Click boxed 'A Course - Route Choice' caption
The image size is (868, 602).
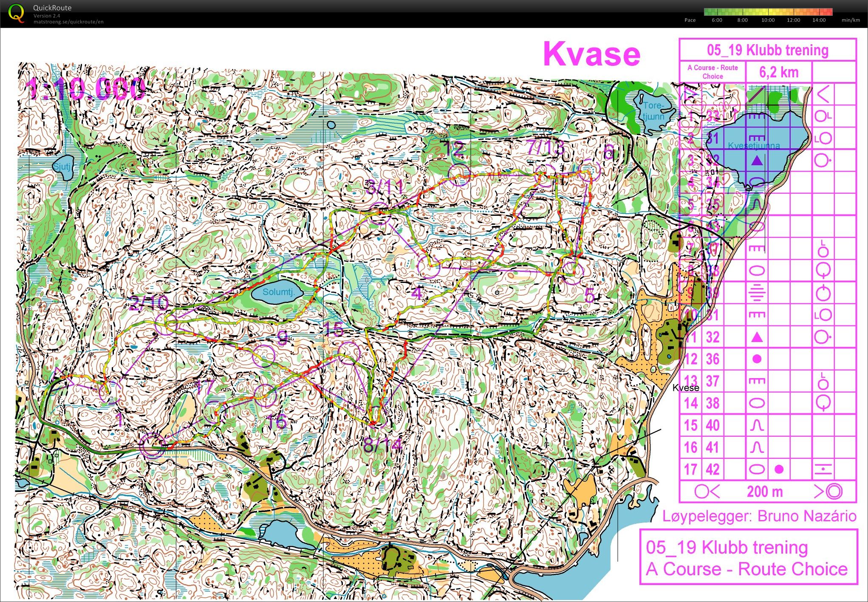(x=746, y=569)
